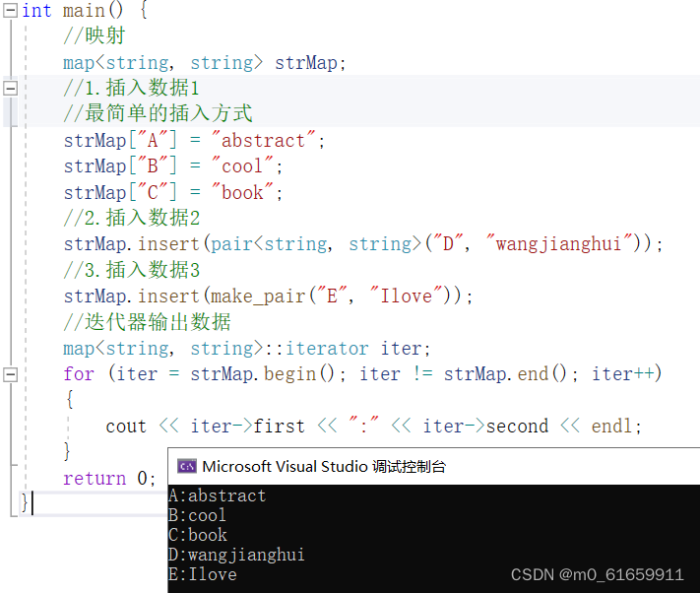Click the "wangjianghui" string literal
Screen dimensions: 700x593
(x=559, y=244)
